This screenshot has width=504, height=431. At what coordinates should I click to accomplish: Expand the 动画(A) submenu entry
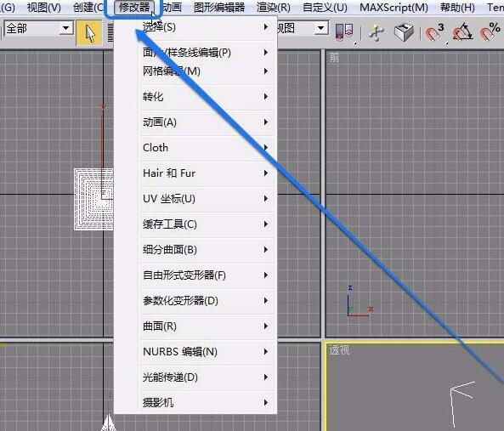pyautogui.click(x=207, y=122)
